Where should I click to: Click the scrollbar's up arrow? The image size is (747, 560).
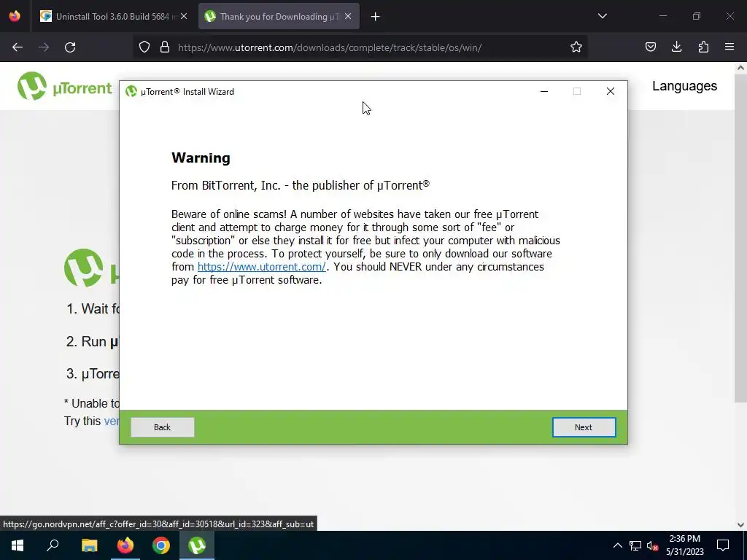click(740, 68)
